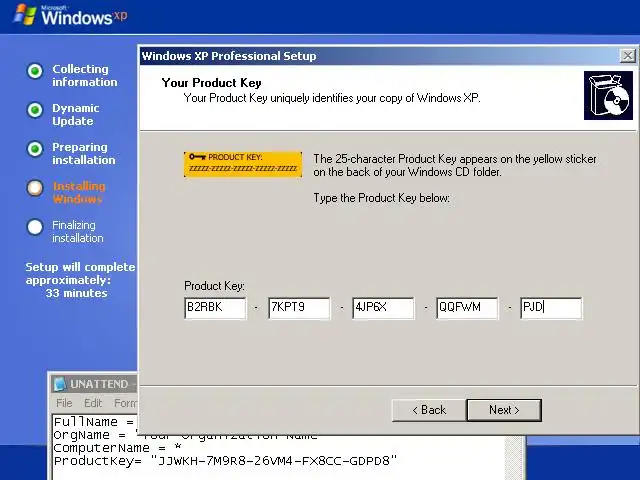Click the FullName line in Notepad
The width and height of the screenshot is (640, 480).
click(94, 422)
